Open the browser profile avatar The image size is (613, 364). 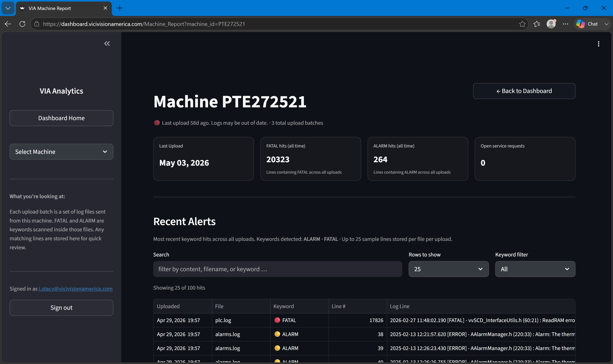click(x=551, y=24)
